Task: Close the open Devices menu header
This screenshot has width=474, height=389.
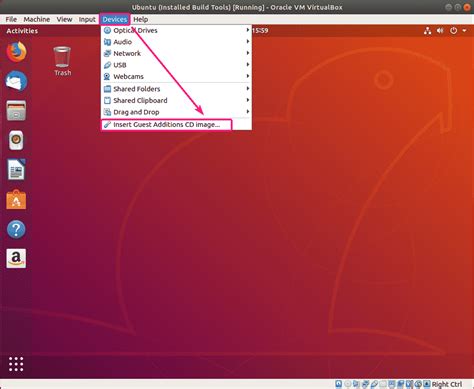Action: tap(115, 19)
